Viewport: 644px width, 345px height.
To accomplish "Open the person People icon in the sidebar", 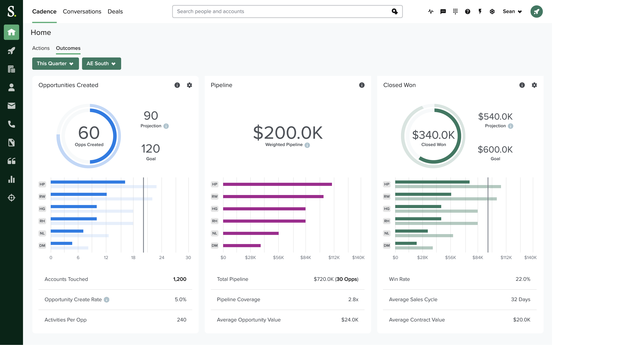I will pos(11,88).
